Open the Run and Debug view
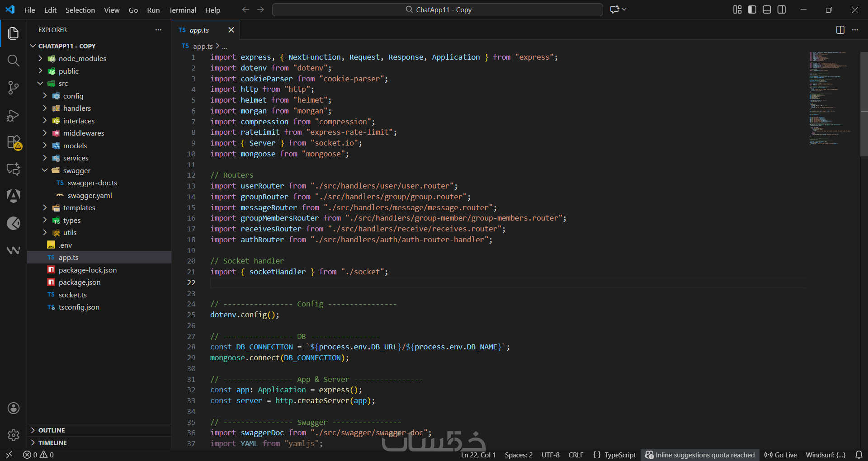This screenshot has width=868, height=461. click(14, 115)
